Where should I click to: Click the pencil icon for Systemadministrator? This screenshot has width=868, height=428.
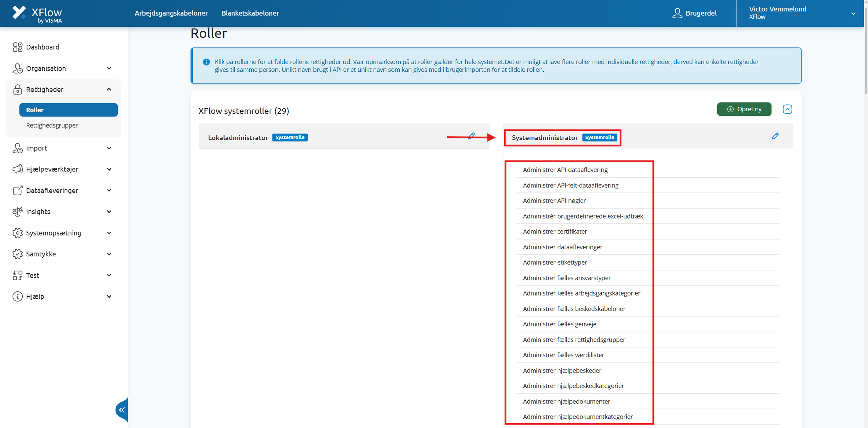click(x=775, y=136)
